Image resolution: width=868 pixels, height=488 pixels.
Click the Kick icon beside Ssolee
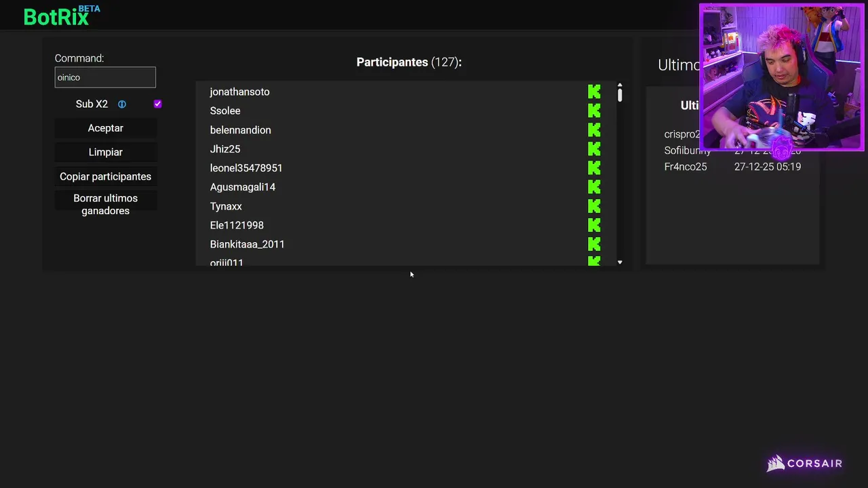coord(594,110)
